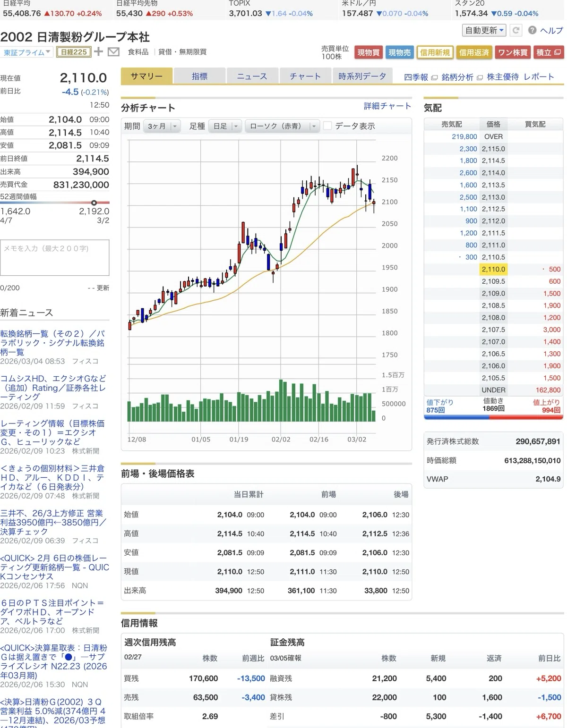Viewport: 567px width, 728px height.
Task: Click the VWAP value 2,104.9
Action: point(548,479)
